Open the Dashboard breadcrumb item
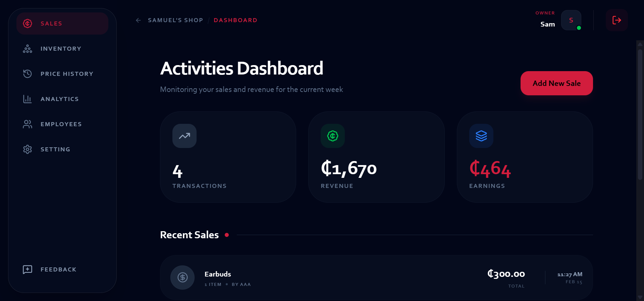644x301 pixels. click(235, 20)
